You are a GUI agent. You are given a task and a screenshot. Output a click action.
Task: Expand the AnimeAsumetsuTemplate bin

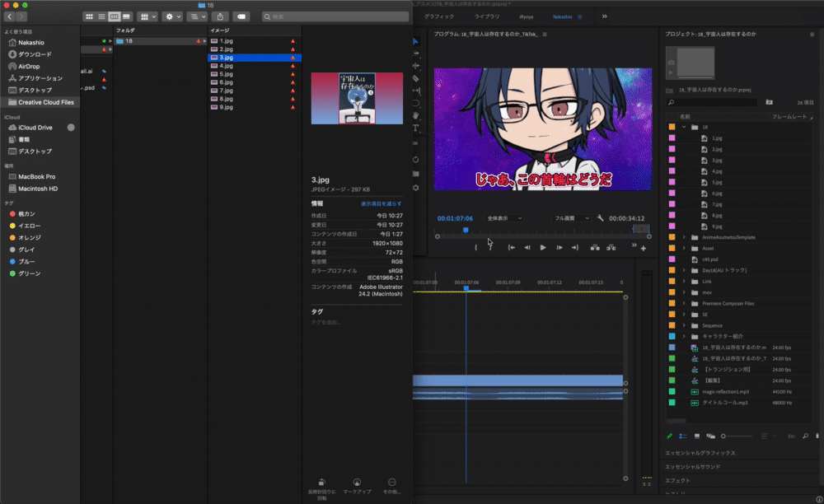[684, 237]
